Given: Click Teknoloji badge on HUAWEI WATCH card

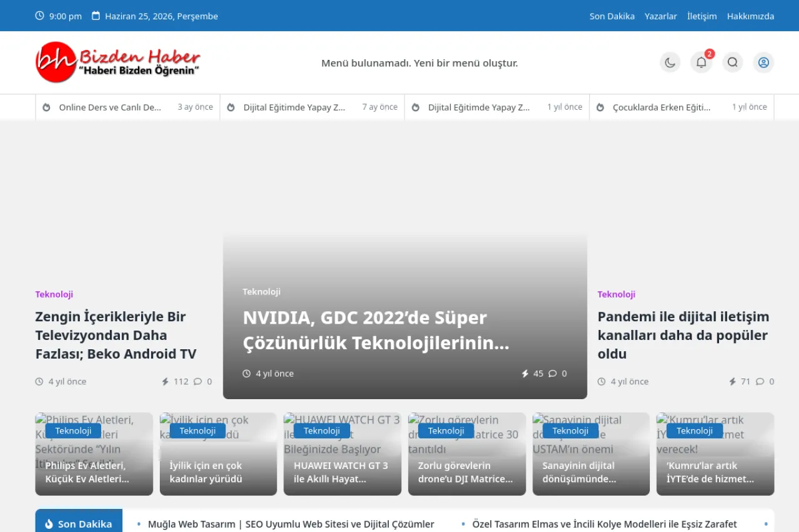Looking at the screenshot, I should (322, 430).
